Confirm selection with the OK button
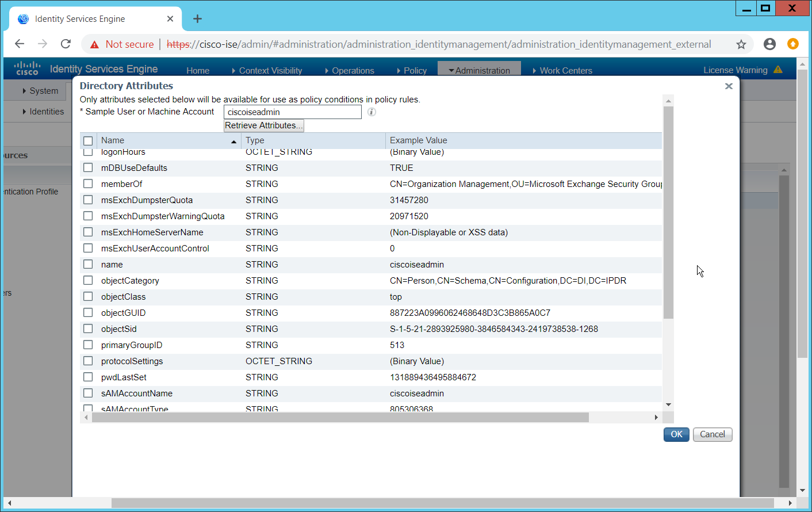This screenshot has width=812, height=512. click(676, 434)
